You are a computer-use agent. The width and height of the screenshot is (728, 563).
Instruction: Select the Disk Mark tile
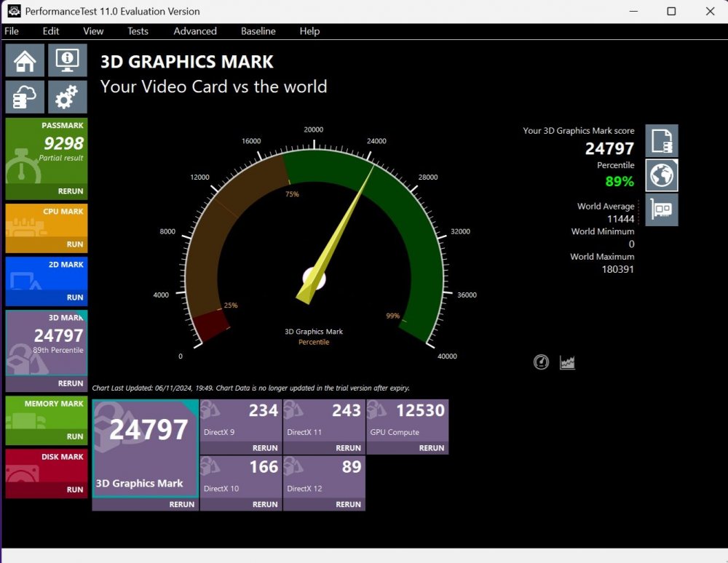[x=47, y=466]
